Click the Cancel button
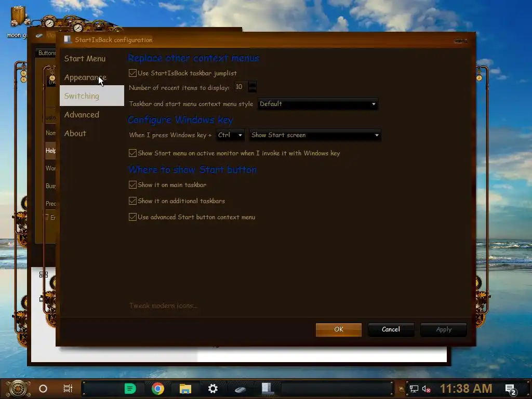This screenshot has height=399, width=532. click(x=391, y=329)
